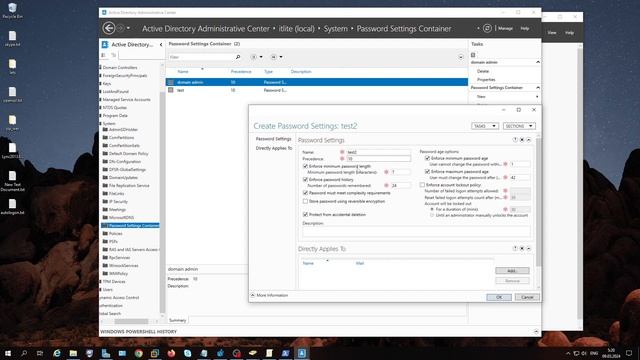This screenshot has height=360, width=640.
Task: Jump to Directly Applies To in dialog sidebar
Action: [x=274, y=148]
